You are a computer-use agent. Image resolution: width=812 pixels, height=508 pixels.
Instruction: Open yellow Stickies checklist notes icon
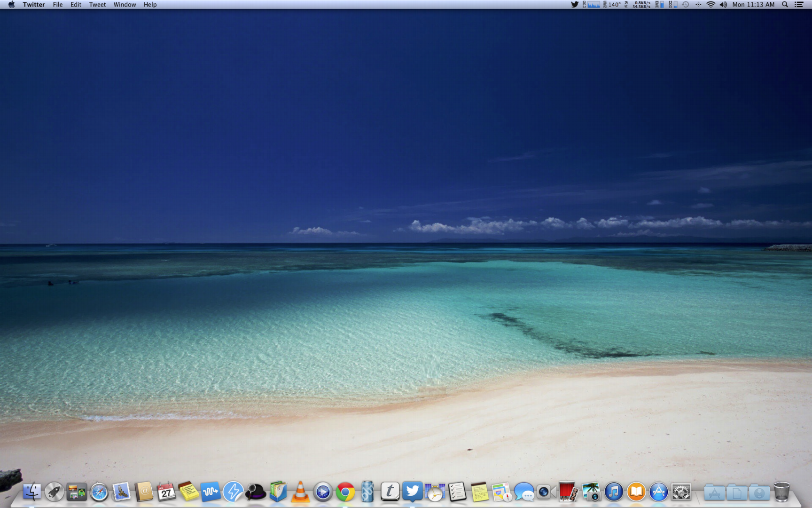(x=188, y=492)
